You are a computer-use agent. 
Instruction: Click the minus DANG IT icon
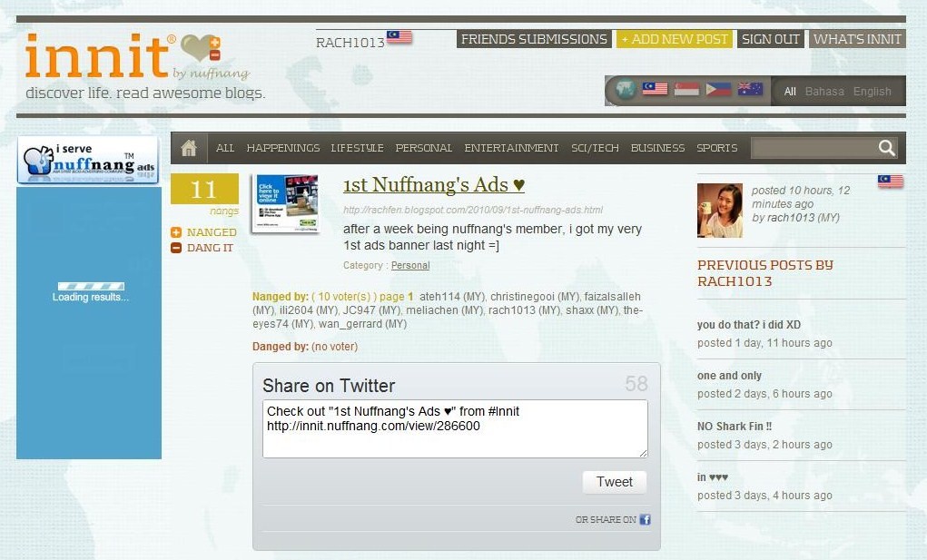pos(176,248)
